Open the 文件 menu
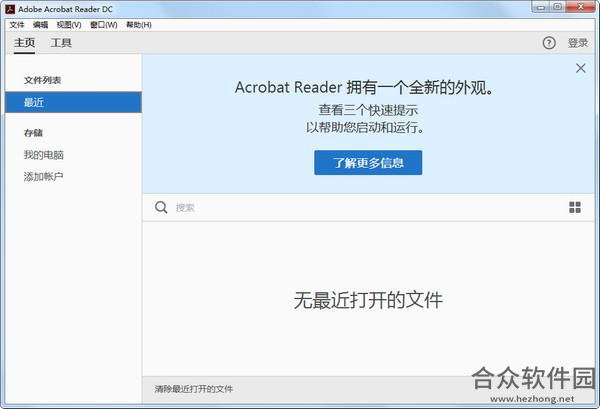 pos(17,25)
